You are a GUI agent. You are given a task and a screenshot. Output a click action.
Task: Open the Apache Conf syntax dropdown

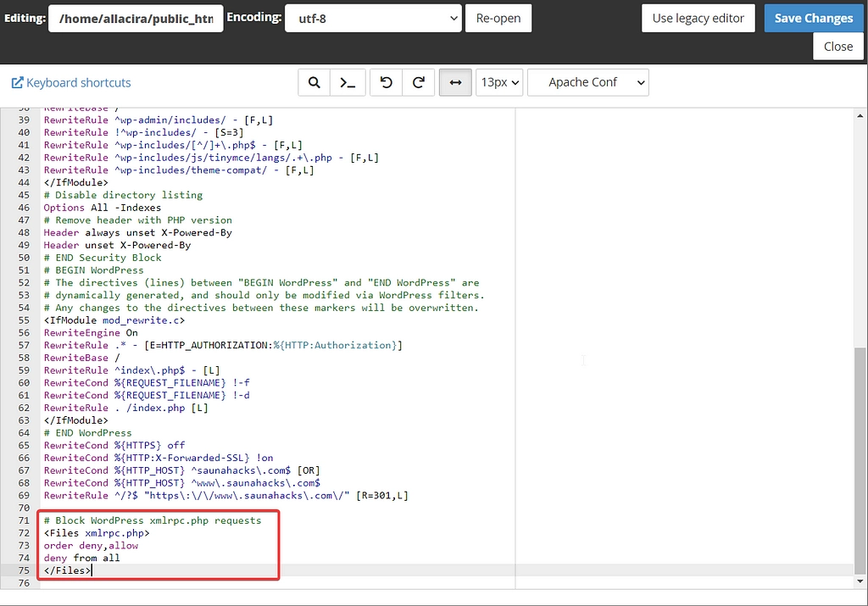tap(588, 82)
